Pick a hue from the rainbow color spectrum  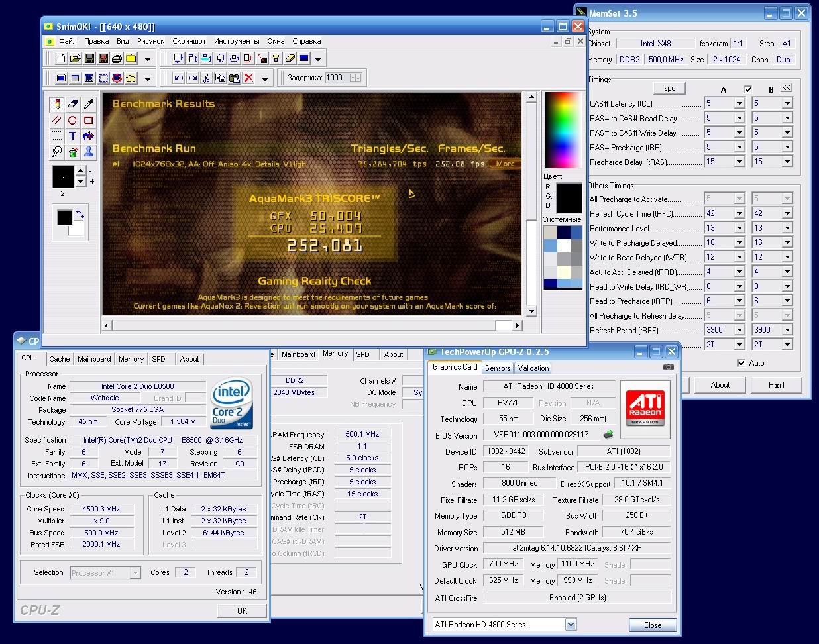(562, 130)
